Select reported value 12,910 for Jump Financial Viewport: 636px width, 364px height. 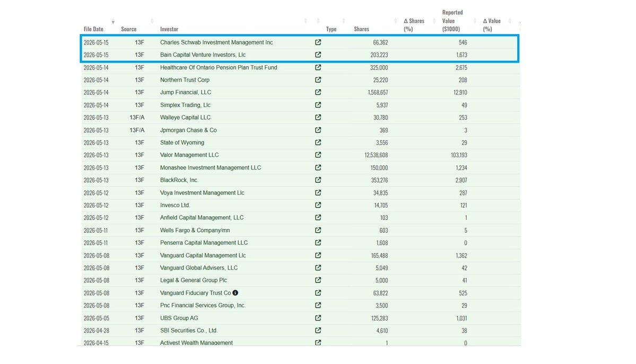point(460,92)
